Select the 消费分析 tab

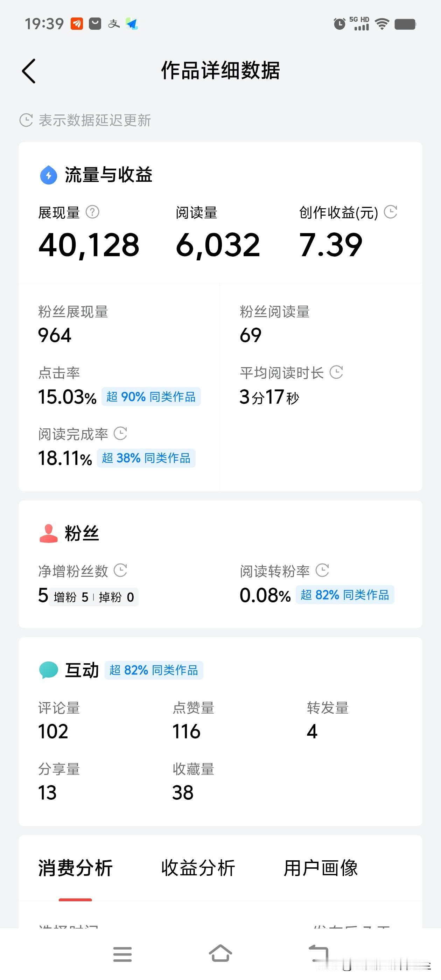pos(75,869)
